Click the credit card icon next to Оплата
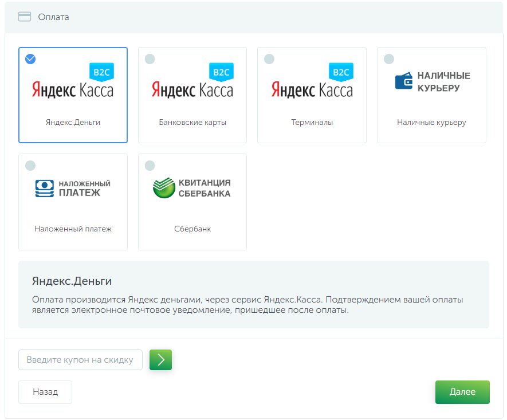This screenshot has height=420, width=507. [x=25, y=17]
